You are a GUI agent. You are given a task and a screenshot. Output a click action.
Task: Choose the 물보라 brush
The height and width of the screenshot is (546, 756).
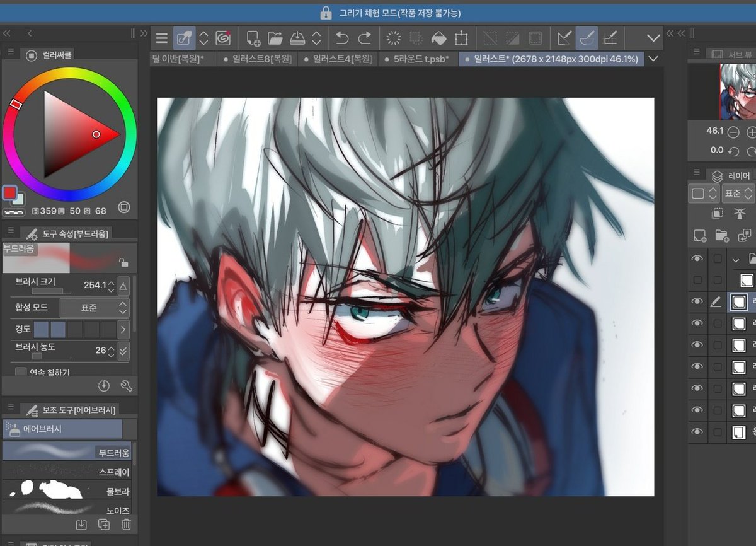click(66, 490)
